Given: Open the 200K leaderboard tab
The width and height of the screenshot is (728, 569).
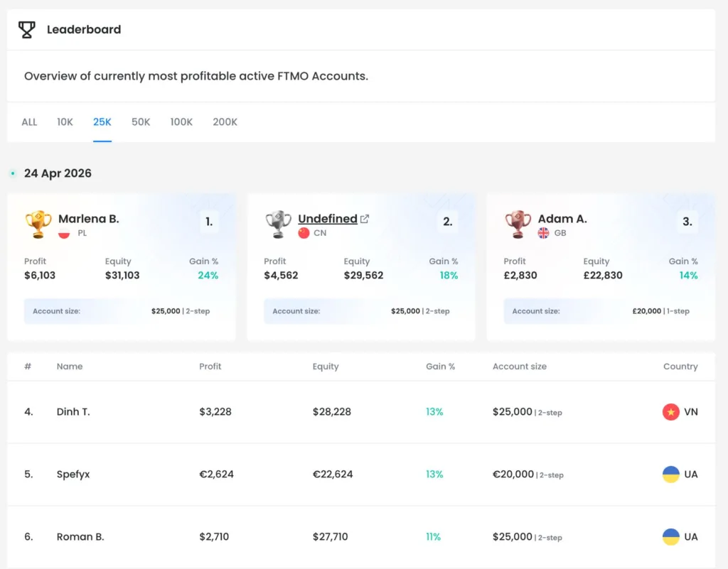Looking at the screenshot, I should [225, 122].
